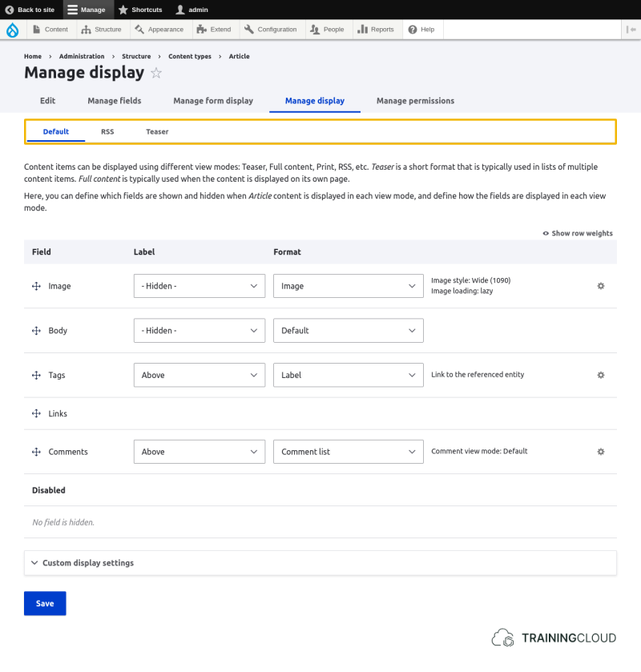Click the Label column header
641x672 pixels.
144,252
